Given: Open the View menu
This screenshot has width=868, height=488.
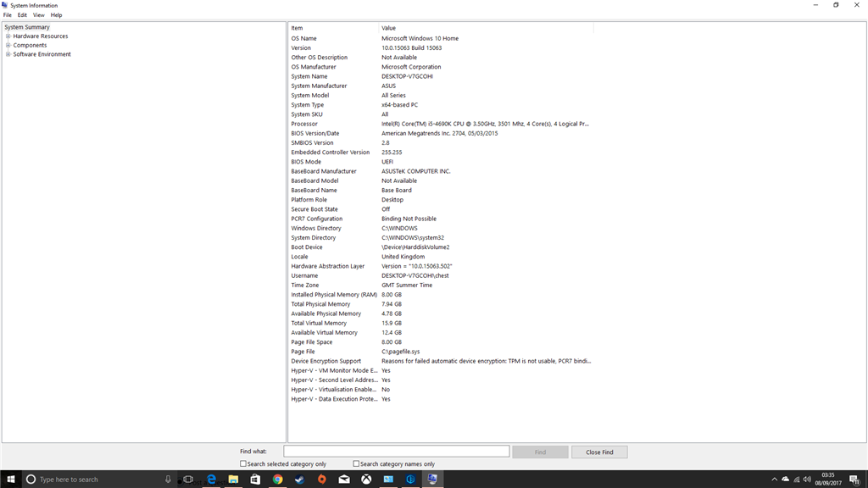Looking at the screenshot, I should (39, 15).
